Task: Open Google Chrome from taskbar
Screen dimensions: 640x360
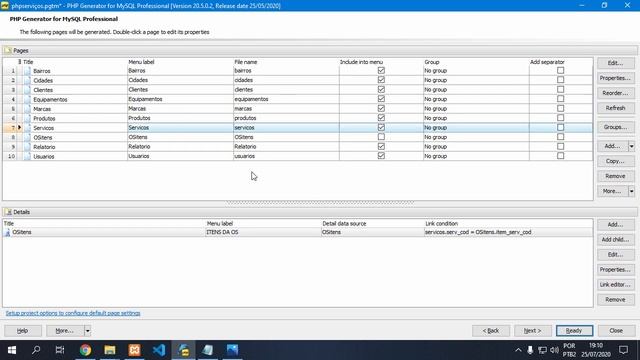Action: point(85,350)
